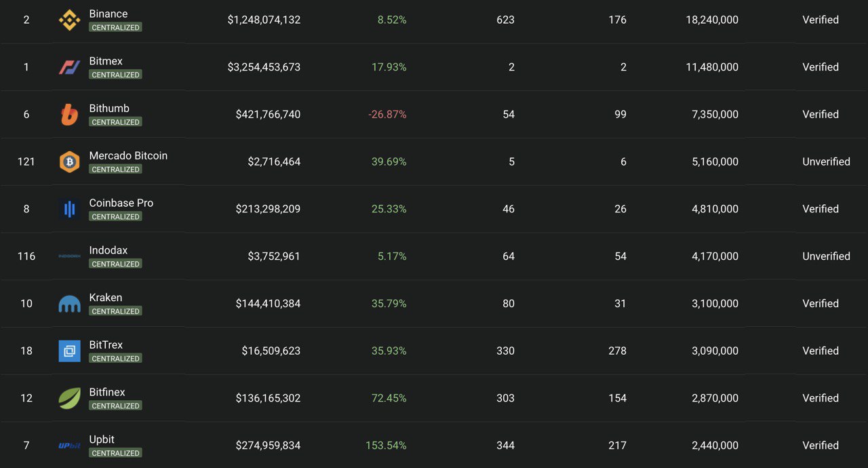Click the CENTRALIZED badge under BitTrex
Screen dimensions: 868x468
(x=115, y=358)
